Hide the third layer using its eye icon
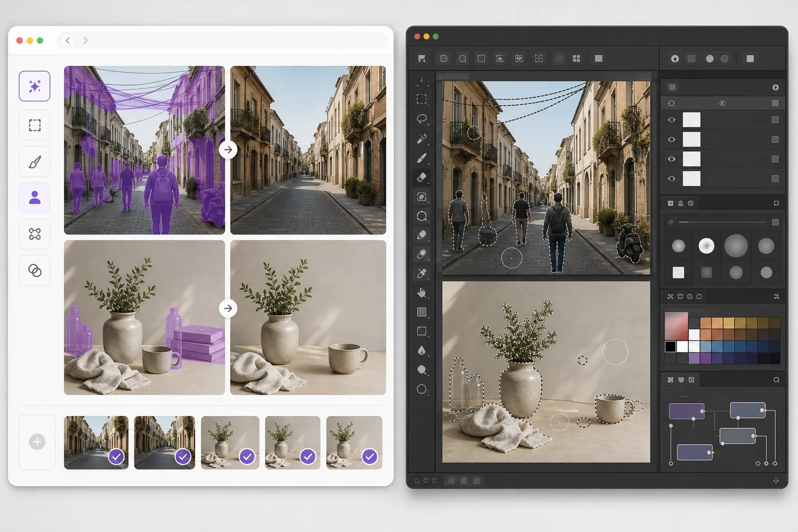Image resolution: width=798 pixels, height=532 pixels. [x=672, y=159]
